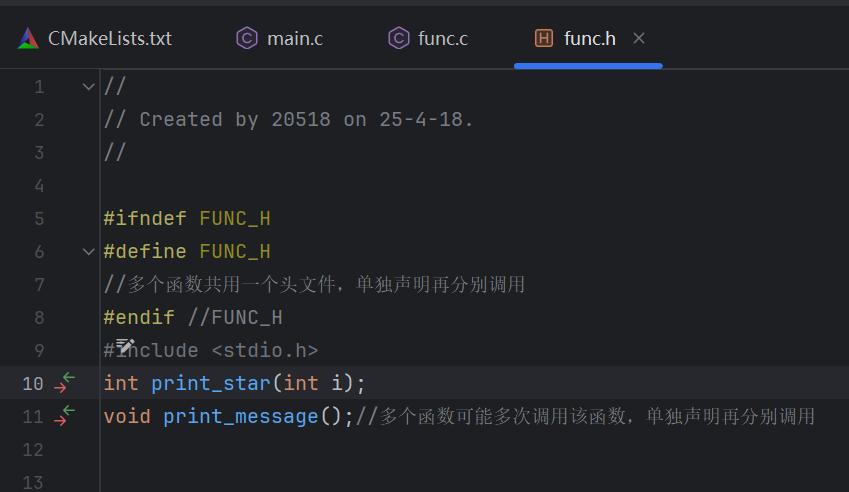Switch to the CMakeLists.txt tab

(95, 38)
